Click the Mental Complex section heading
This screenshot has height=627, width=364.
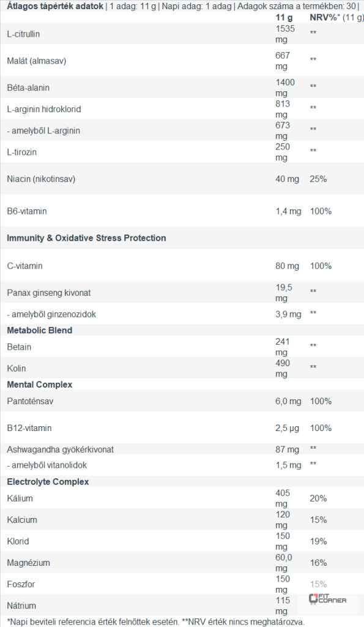click(x=40, y=385)
